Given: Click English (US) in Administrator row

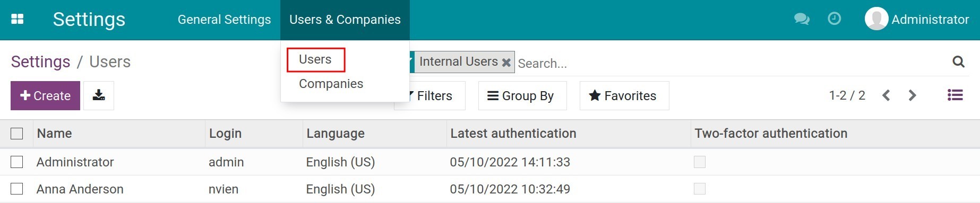Looking at the screenshot, I should coord(340,162).
